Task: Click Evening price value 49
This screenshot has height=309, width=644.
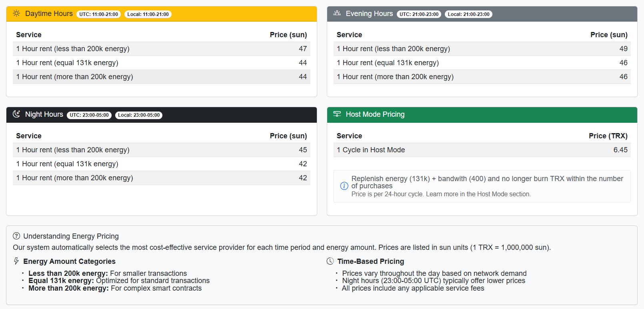Action: (624, 49)
